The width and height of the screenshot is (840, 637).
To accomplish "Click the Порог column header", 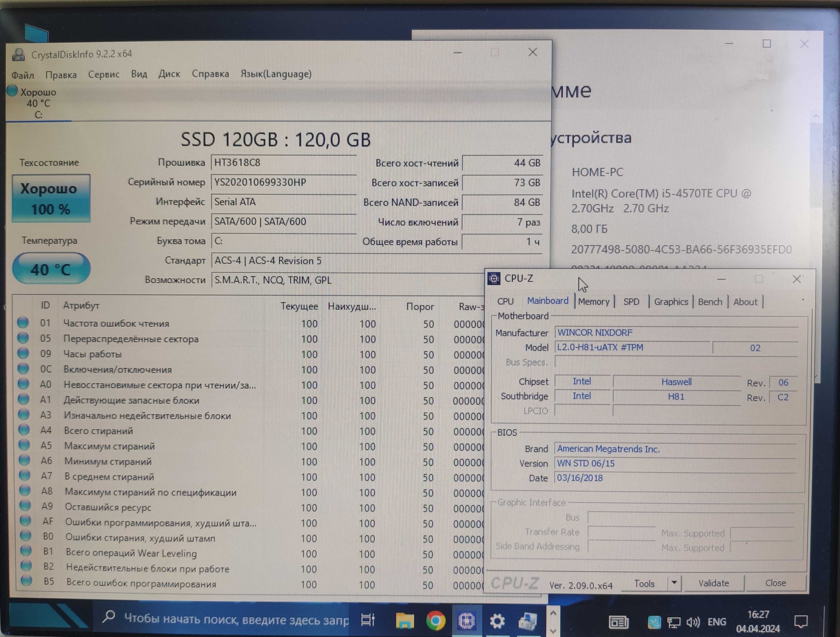I will pos(420,306).
